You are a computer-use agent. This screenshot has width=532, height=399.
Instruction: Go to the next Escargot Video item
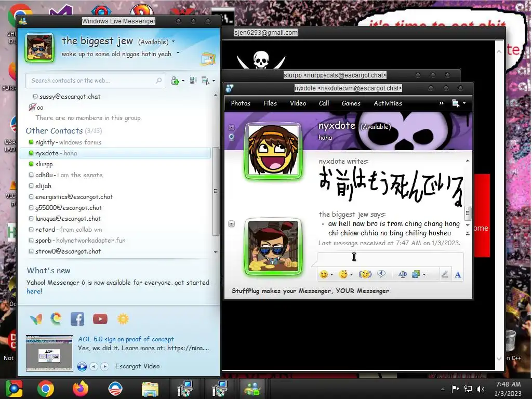(104, 366)
